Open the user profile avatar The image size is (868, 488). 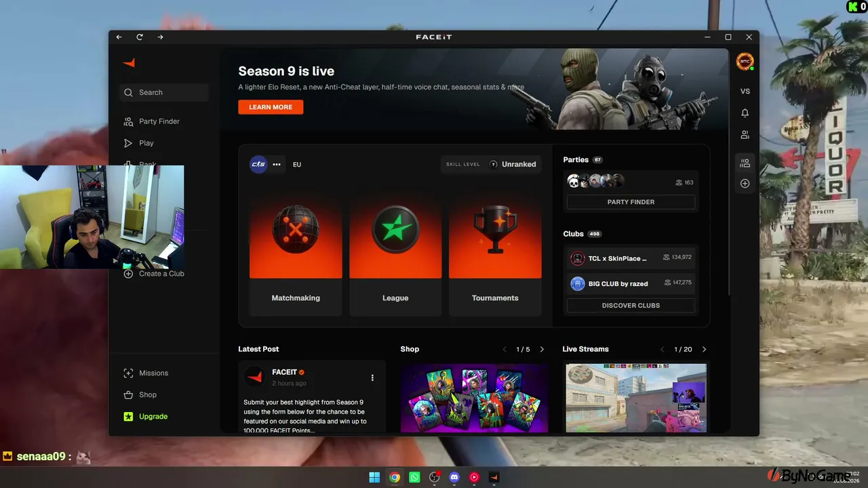tap(745, 61)
